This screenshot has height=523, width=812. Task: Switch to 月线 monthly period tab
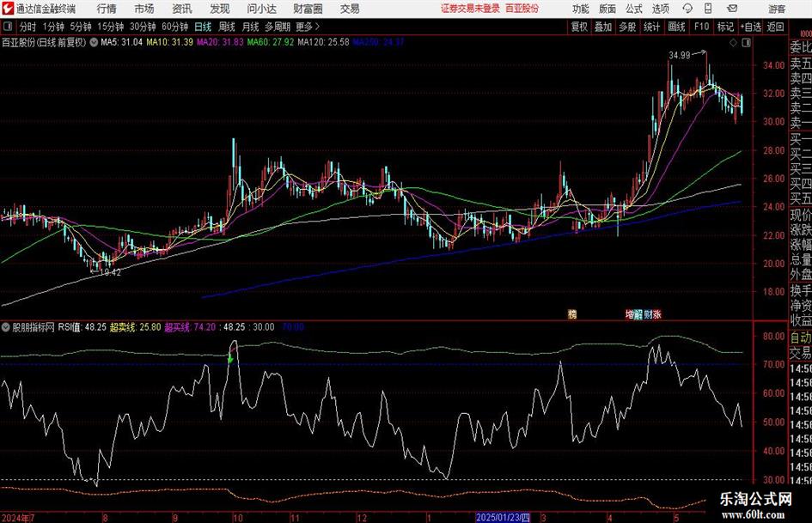click(x=250, y=27)
